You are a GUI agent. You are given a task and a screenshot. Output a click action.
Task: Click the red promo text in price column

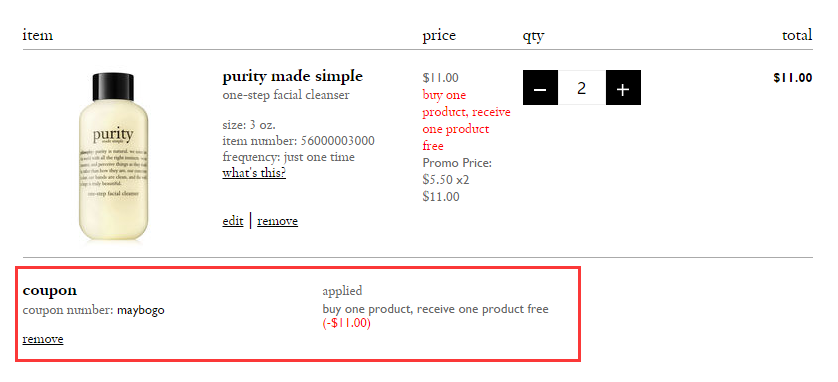(x=466, y=121)
